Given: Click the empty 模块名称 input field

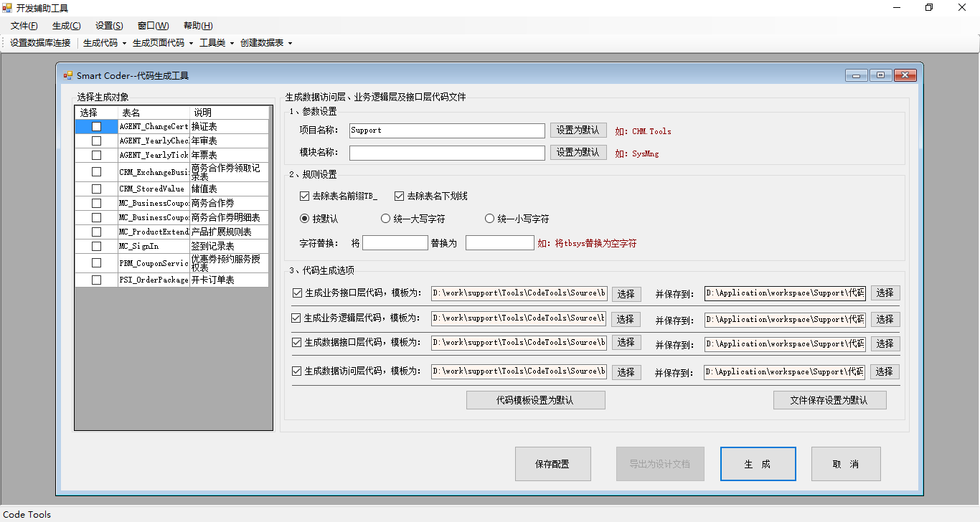Looking at the screenshot, I should tap(447, 153).
